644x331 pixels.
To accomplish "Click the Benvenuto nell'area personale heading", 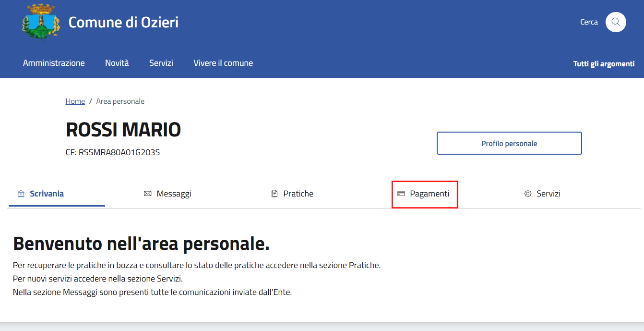I will pos(141,244).
